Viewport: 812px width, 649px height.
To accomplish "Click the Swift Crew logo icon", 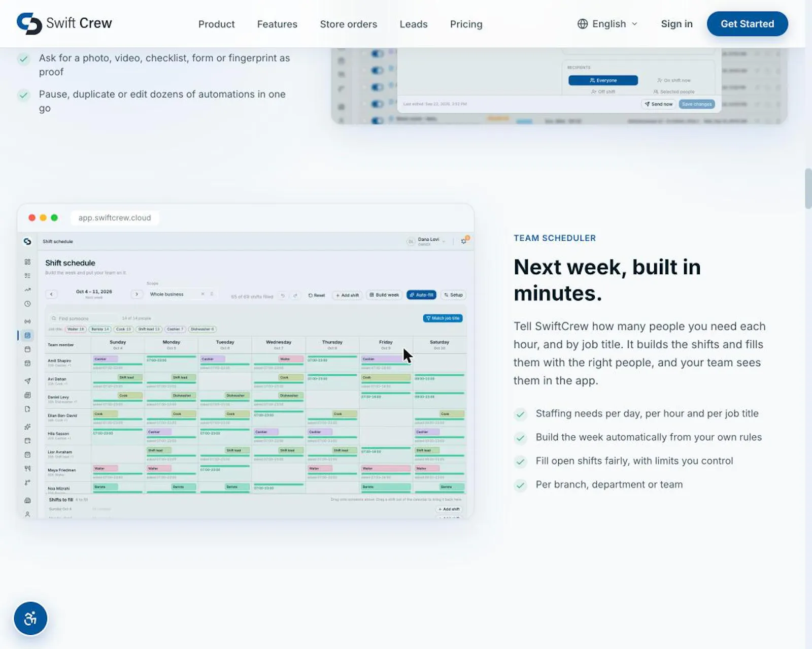I will 29,23.
